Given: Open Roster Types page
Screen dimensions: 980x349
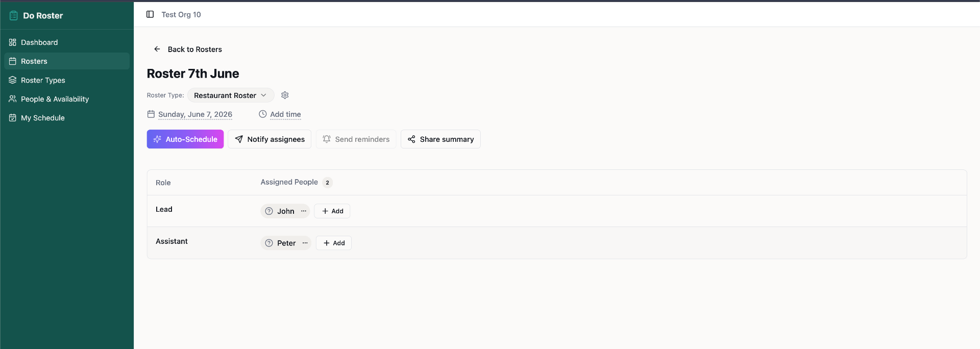Looking at the screenshot, I should (x=67, y=80).
